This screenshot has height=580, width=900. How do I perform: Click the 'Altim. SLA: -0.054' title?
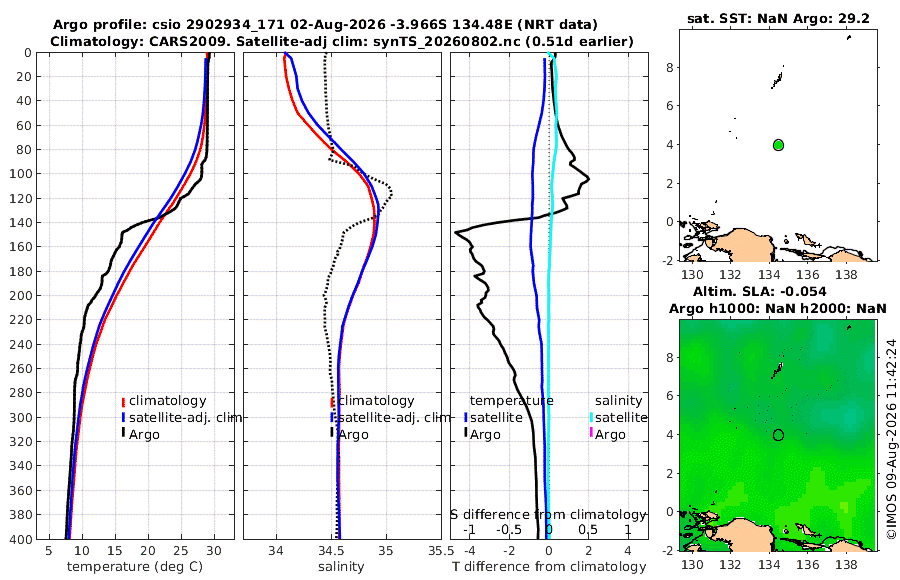click(x=759, y=292)
